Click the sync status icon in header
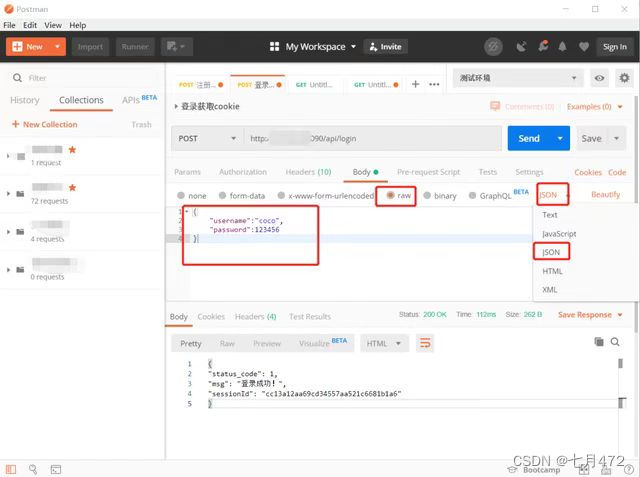The height and width of the screenshot is (477, 640). 493,47
